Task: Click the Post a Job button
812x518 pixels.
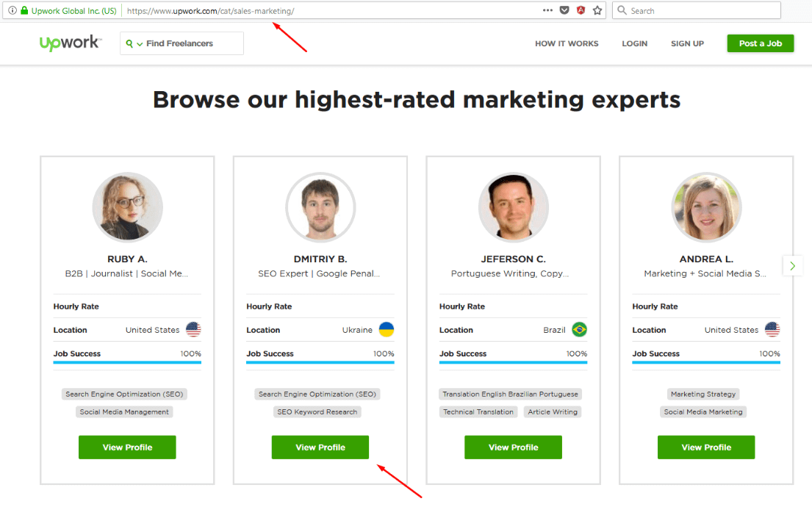Action: [761, 43]
